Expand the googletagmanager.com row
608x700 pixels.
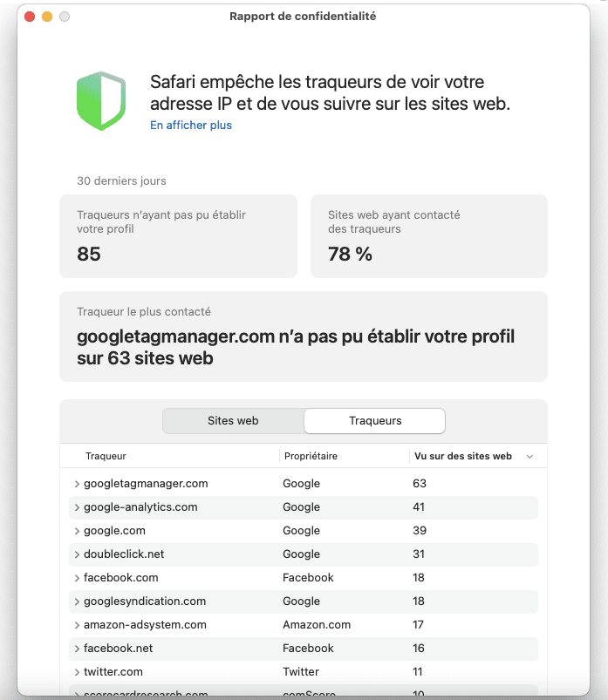tap(77, 484)
